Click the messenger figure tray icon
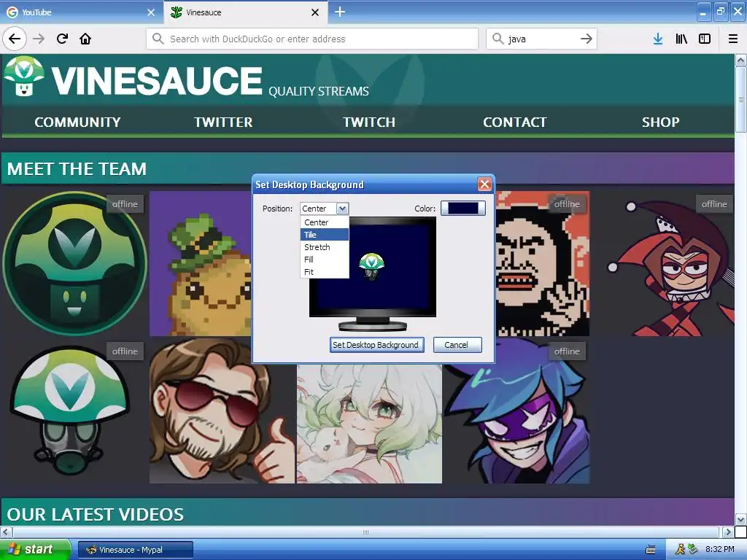Screen dimensions: 747x560 point(680,549)
